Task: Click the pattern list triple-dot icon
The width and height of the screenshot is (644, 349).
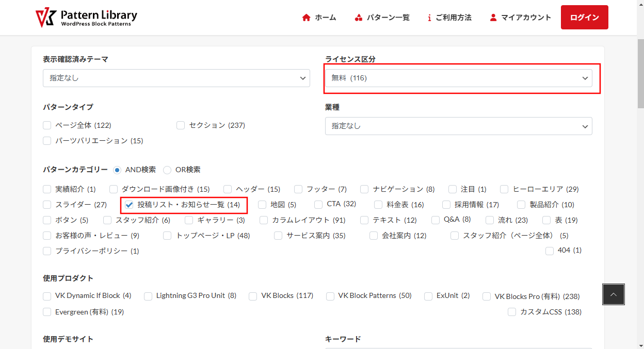Action: (359, 18)
